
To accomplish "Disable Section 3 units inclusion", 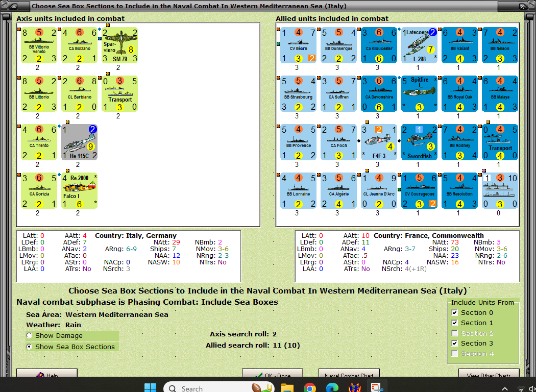I will pos(454,343).
